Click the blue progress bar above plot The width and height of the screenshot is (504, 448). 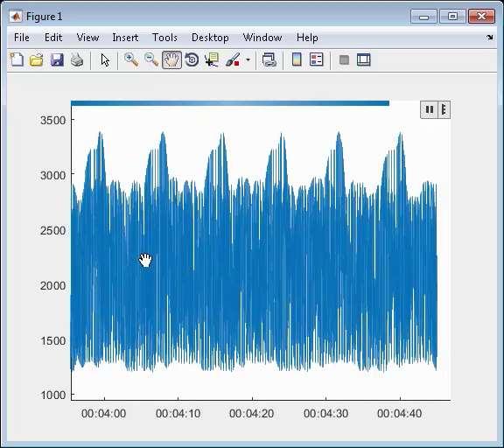coord(230,103)
